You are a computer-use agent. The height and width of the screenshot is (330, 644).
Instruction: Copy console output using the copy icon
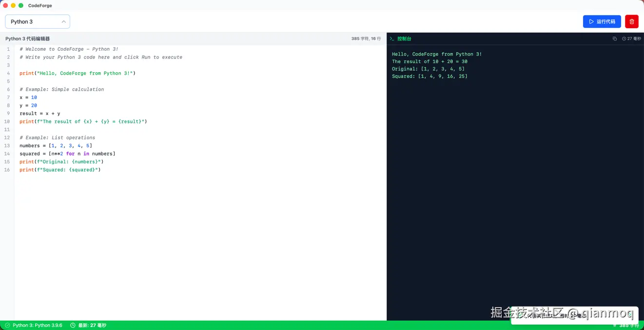click(615, 39)
